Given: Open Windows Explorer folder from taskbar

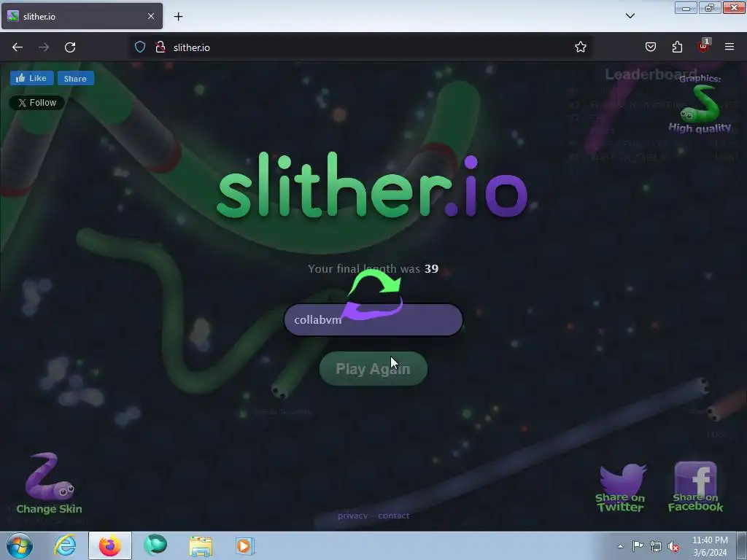Looking at the screenshot, I should (x=201, y=545).
